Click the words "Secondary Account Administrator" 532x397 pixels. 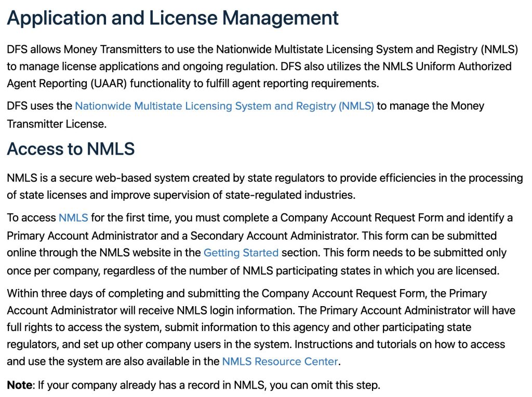tap(274, 236)
